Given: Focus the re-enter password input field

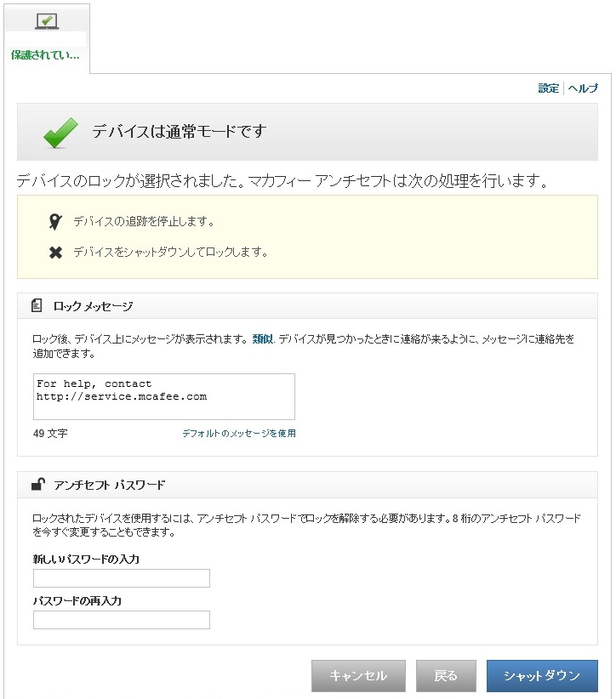Looking at the screenshot, I should click(x=121, y=620).
